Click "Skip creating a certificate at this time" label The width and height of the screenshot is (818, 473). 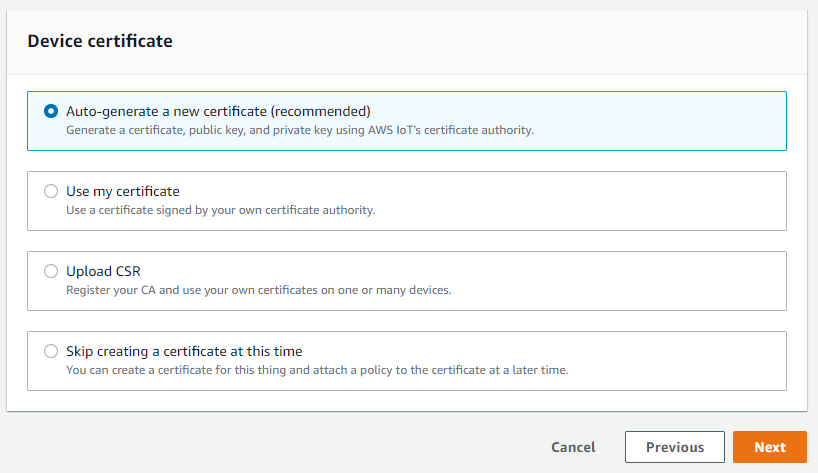pos(184,351)
